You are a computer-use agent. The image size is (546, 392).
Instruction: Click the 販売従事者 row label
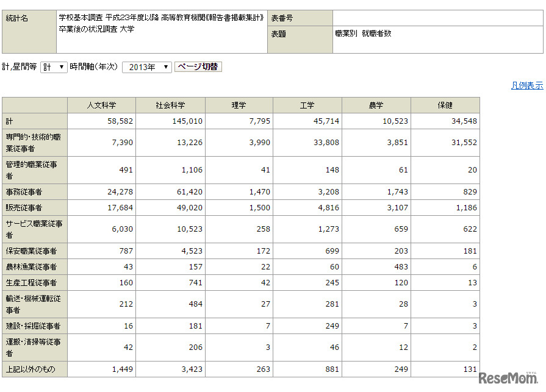[34, 207]
